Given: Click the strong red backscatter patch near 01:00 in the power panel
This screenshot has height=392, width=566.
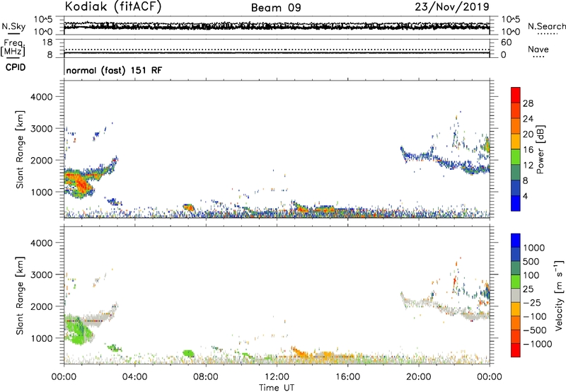Looking at the screenshot, I should [82, 185].
